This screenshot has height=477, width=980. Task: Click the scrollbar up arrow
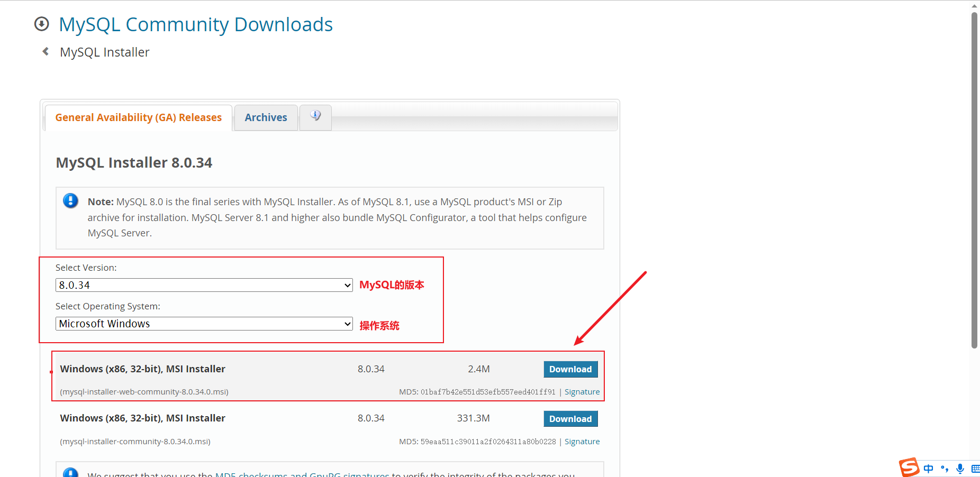(x=974, y=6)
